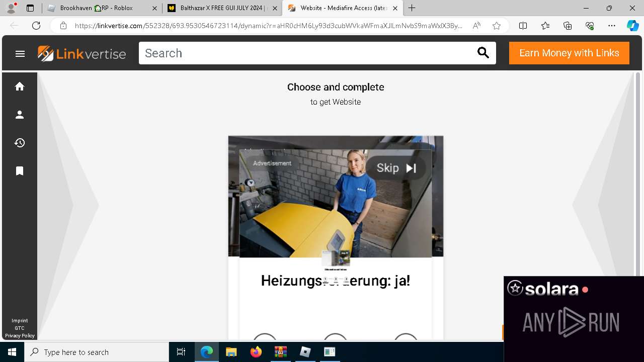The width and height of the screenshot is (644, 362).
Task: Open the Imprint link
Action: pyautogui.click(x=20, y=321)
